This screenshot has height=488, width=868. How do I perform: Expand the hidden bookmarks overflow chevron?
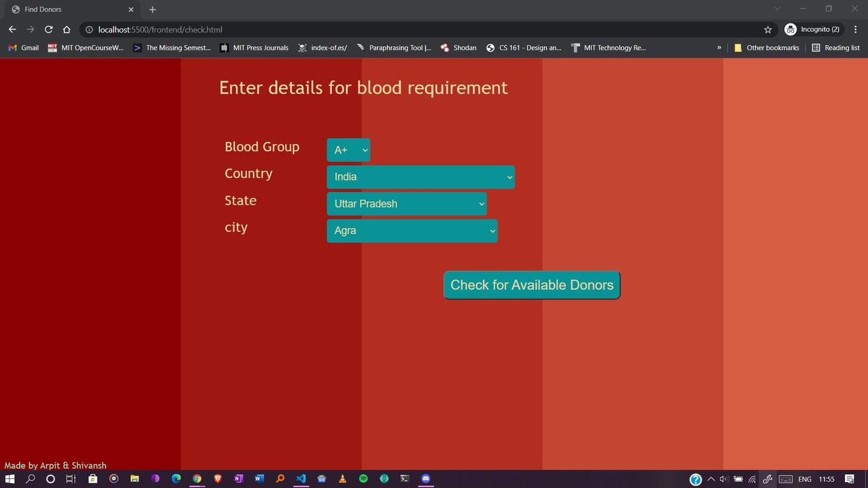coord(719,48)
